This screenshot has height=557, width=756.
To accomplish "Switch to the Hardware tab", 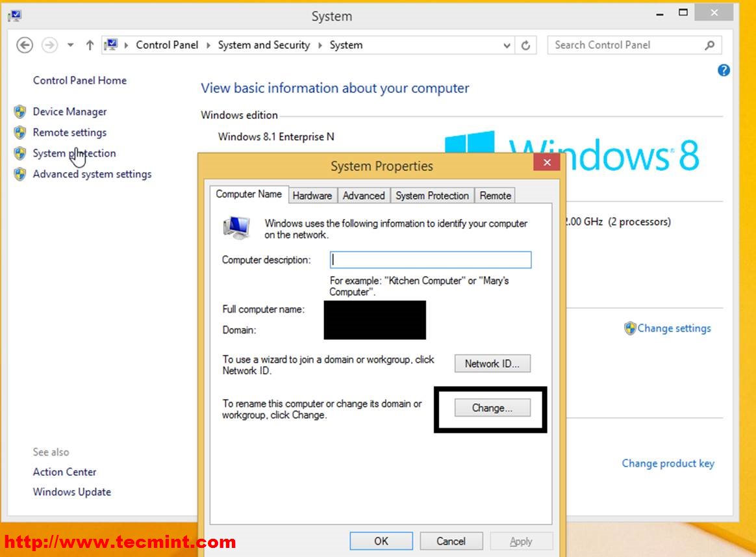I will pos(312,196).
